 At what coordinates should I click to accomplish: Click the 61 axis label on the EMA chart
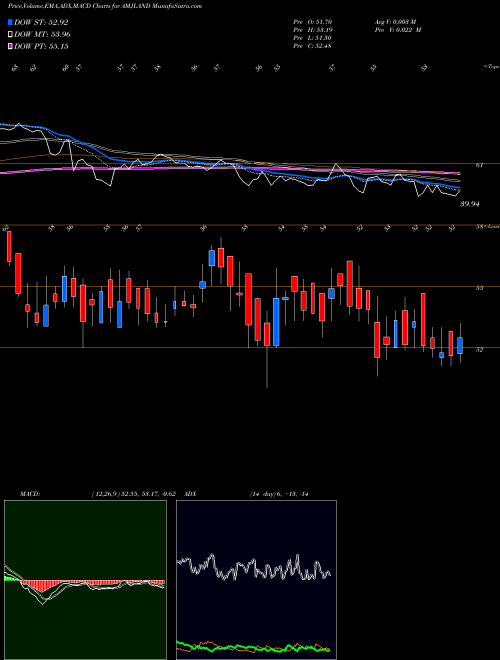tap(479, 165)
